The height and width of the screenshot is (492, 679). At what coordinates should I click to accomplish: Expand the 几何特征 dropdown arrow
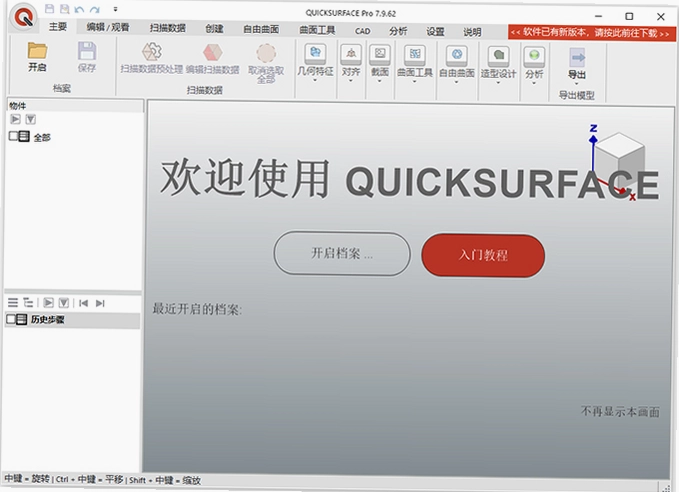315,80
